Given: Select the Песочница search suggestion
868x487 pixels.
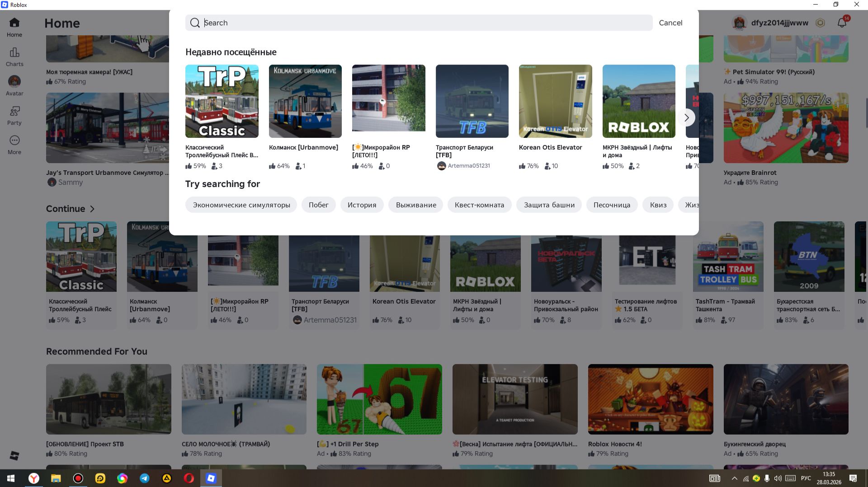Looking at the screenshot, I should pyautogui.click(x=612, y=205).
